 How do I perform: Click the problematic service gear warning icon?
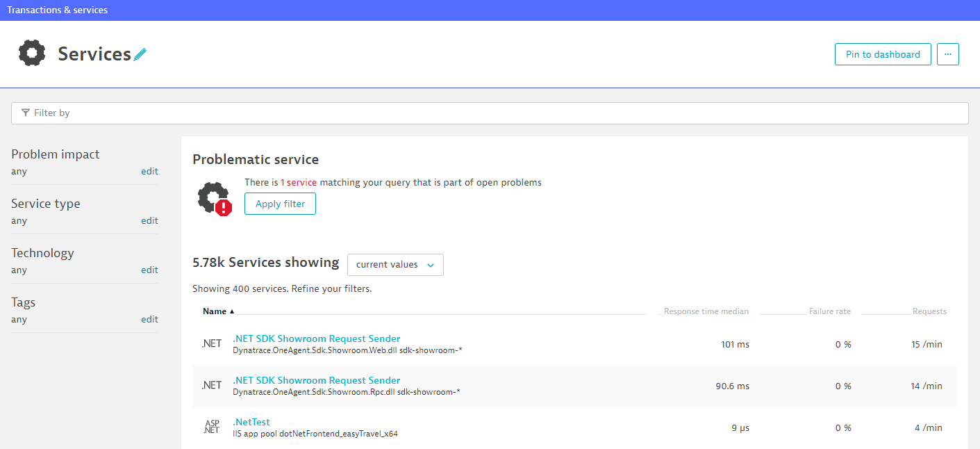(x=214, y=199)
